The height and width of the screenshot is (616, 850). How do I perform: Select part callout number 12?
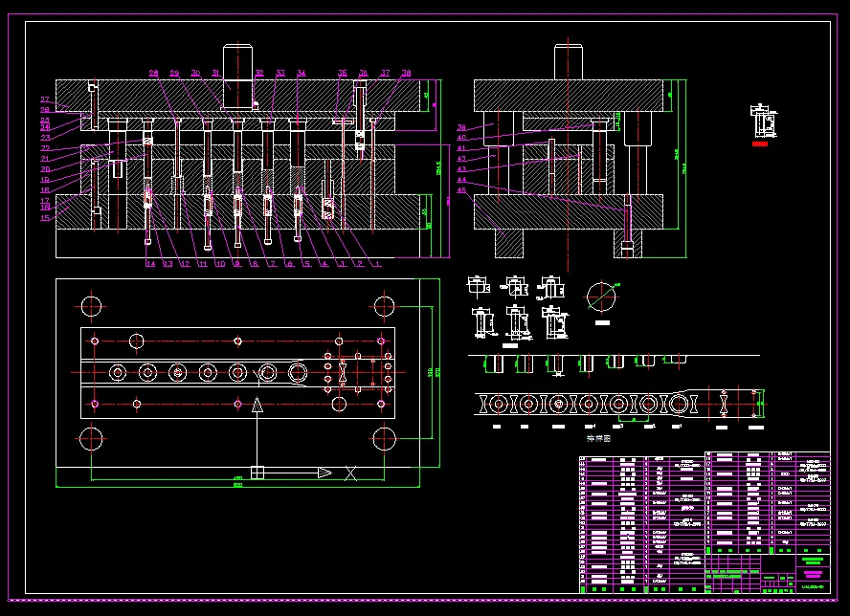186,264
